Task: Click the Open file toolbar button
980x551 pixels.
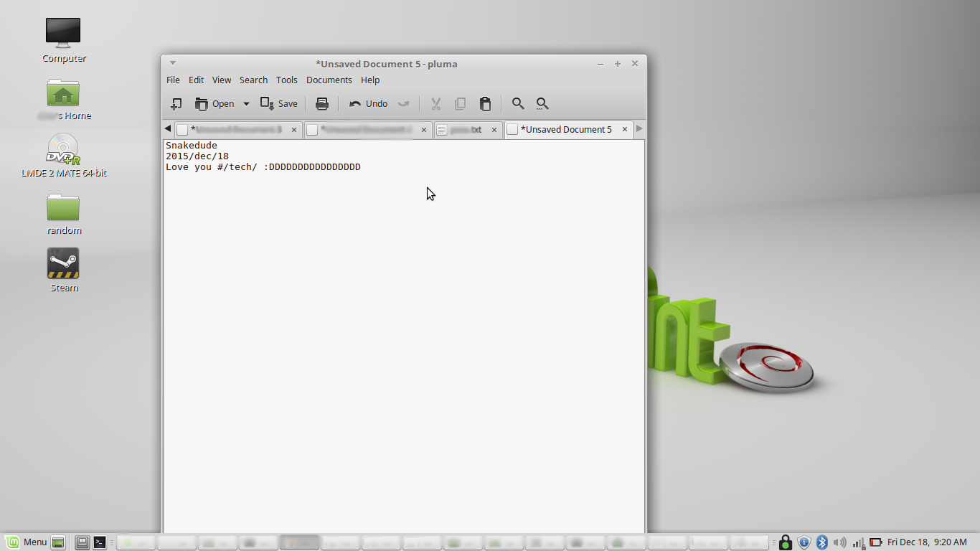Action: [x=215, y=104]
